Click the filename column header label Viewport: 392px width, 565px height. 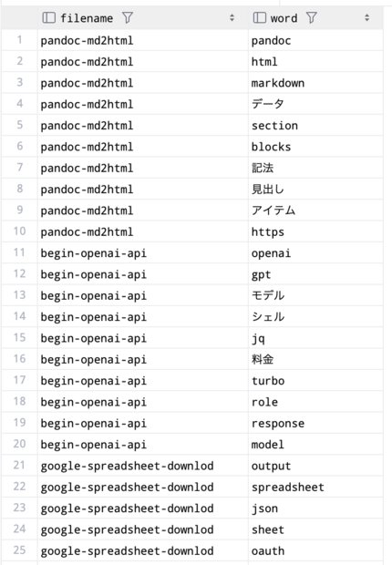[87, 18]
